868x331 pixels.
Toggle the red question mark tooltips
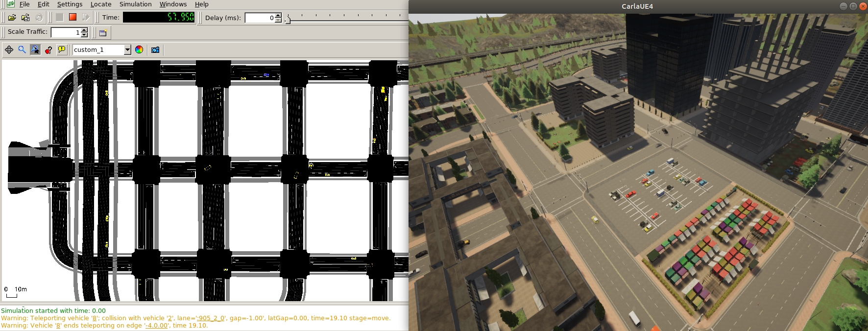coord(48,49)
